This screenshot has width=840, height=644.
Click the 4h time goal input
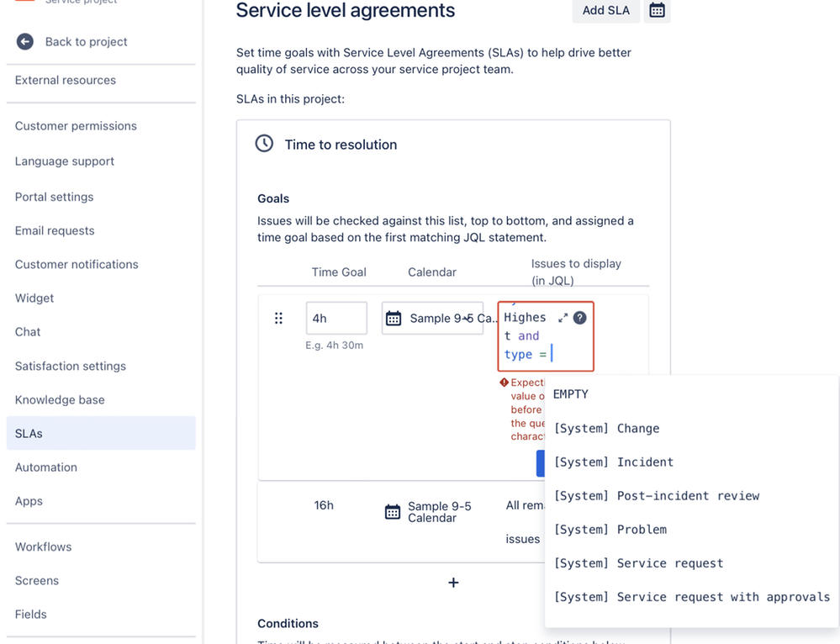point(336,319)
